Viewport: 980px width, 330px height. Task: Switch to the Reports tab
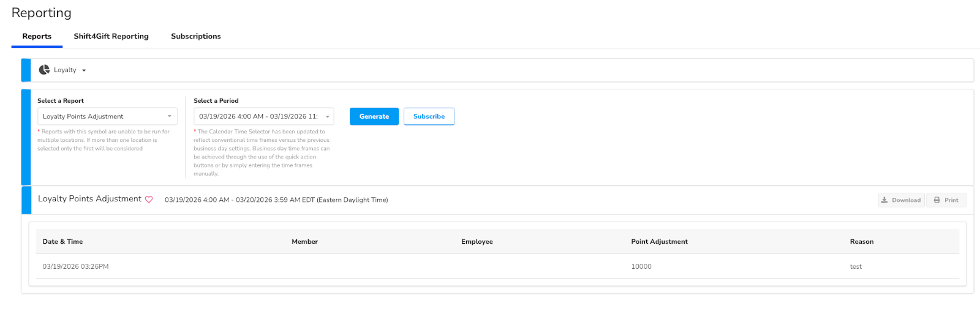coord(37,36)
